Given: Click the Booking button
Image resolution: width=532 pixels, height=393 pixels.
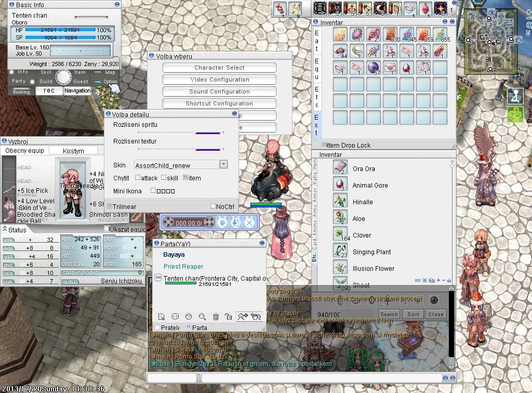Looking at the screenshot, I should (21, 91).
